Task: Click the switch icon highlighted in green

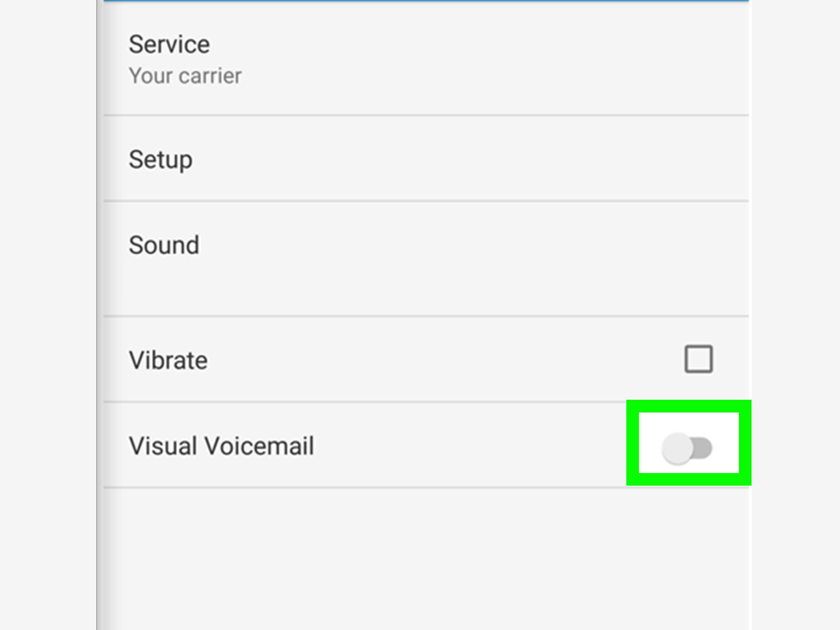Action: (687, 448)
